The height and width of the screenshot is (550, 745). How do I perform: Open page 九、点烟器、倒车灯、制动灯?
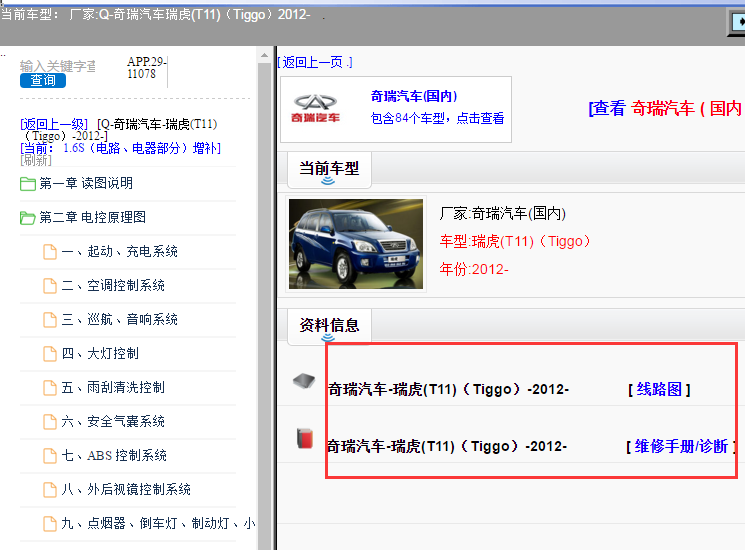click(x=158, y=523)
